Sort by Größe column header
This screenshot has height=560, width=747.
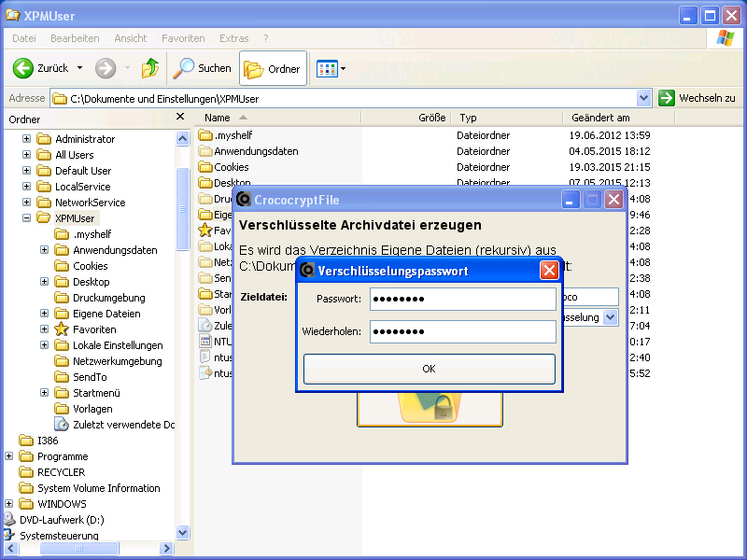pos(406,118)
